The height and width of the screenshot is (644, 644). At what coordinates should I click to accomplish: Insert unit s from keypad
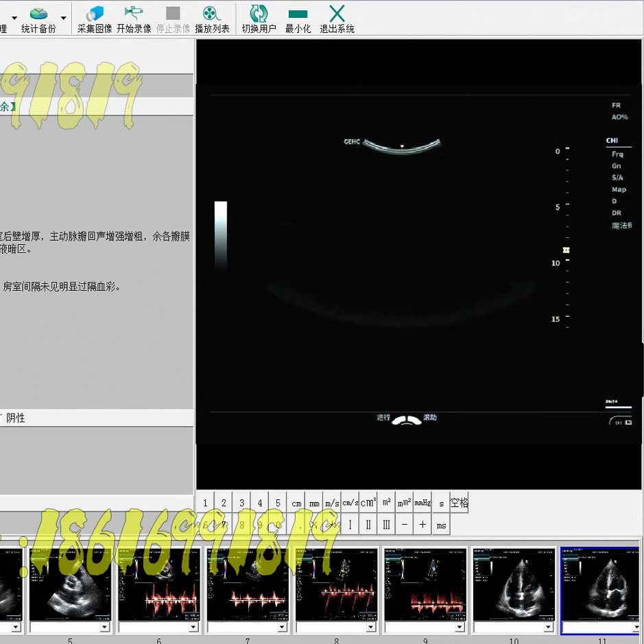[x=441, y=503]
